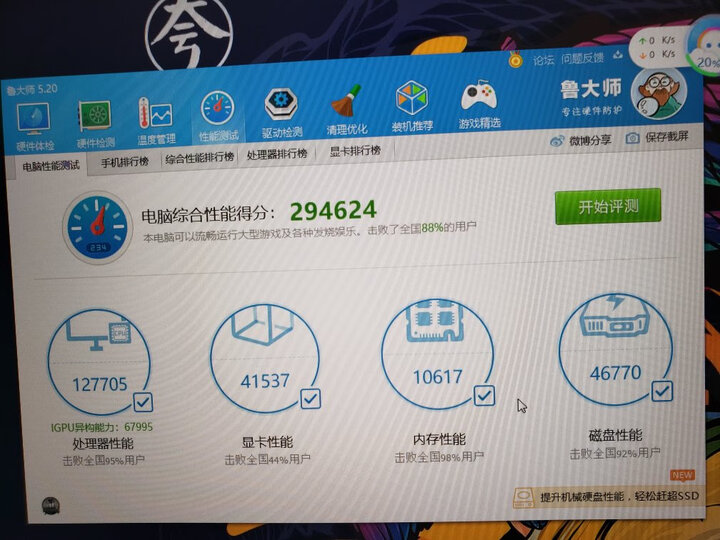The image size is (720, 540).
Task: Click the 电脑综合性能得分 heading
Action: click(x=208, y=214)
